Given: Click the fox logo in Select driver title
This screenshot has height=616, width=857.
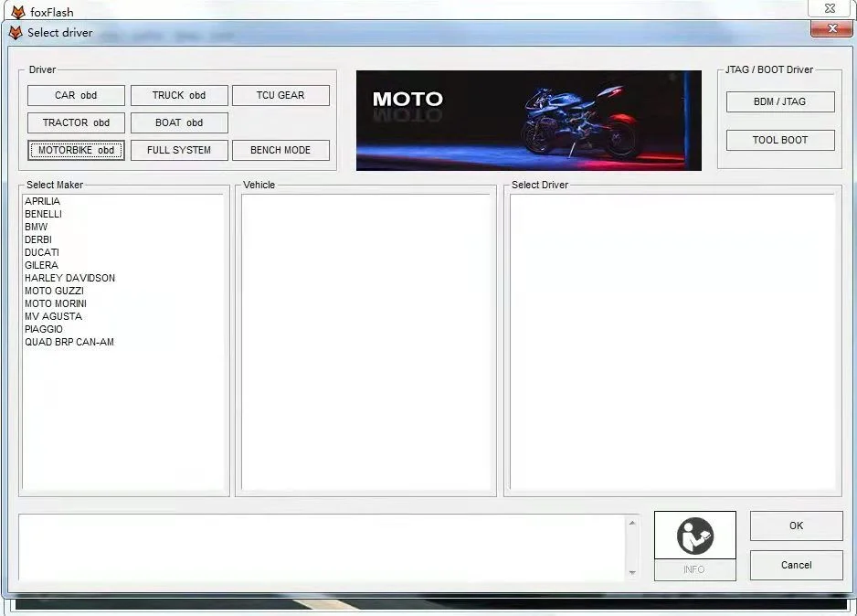Looking at the screenshot, I should 16,33.
